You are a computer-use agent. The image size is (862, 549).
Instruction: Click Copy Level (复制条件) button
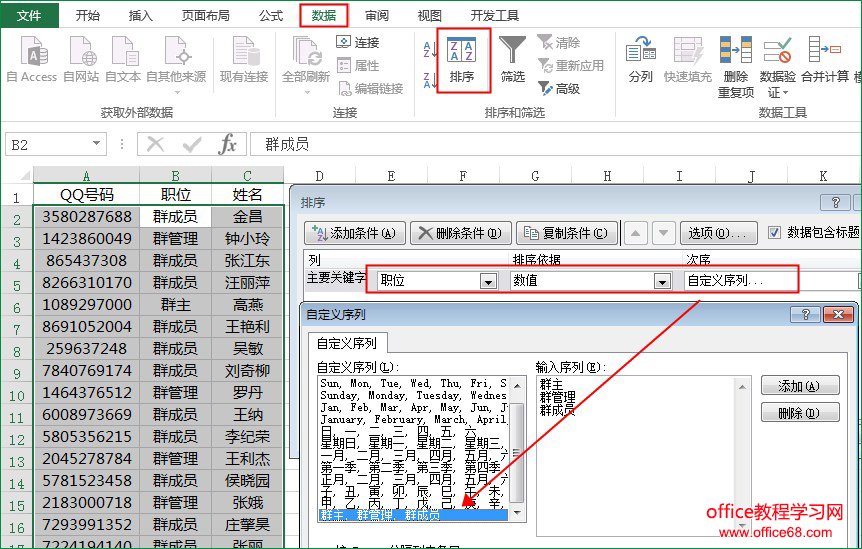(567, 233)
